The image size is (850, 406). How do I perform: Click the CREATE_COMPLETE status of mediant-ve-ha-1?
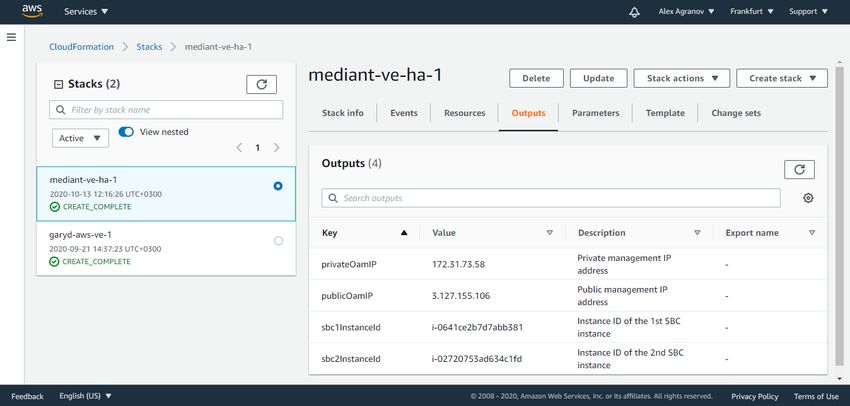pos(91,207)
